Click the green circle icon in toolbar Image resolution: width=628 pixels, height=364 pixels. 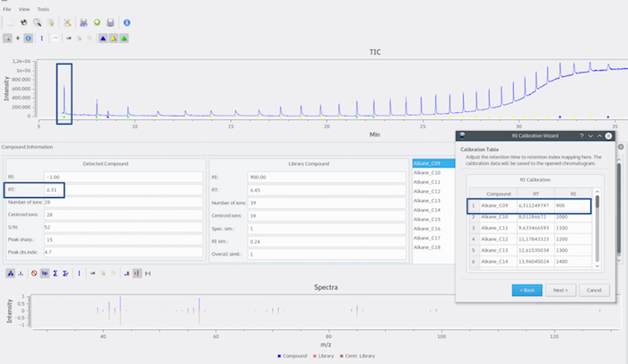point(96,22)
